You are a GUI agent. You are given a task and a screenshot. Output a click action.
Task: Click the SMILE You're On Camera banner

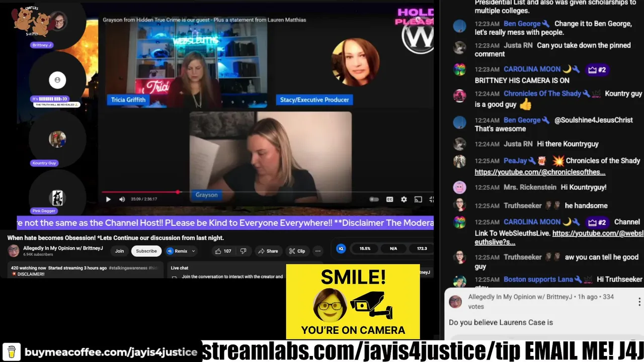pos(353,302)
